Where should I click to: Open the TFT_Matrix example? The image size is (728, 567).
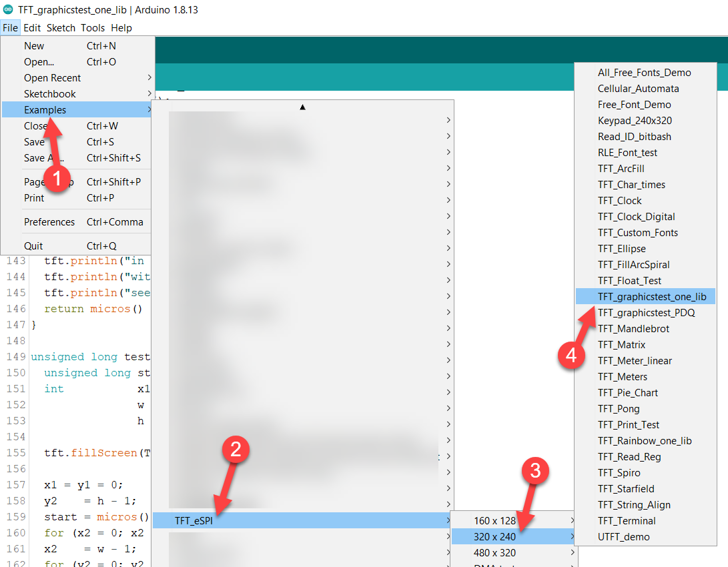coord(645,345)
